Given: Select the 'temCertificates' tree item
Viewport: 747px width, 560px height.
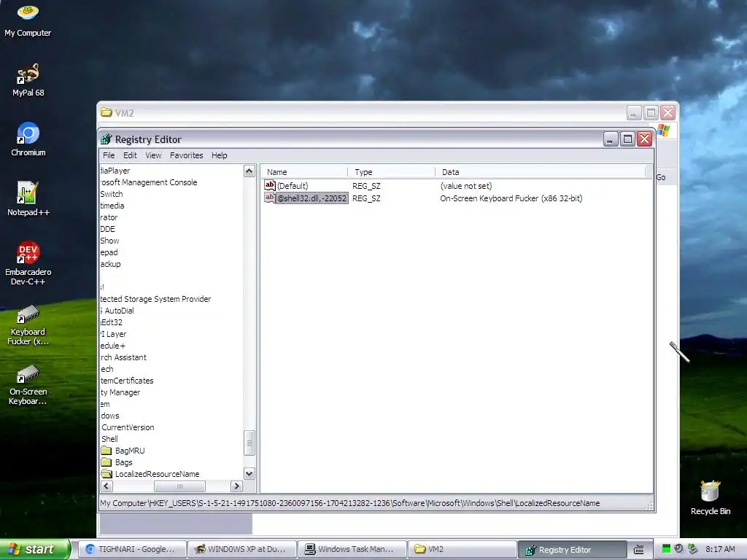Looking at the screenshot, I should (x=127, y=381).
